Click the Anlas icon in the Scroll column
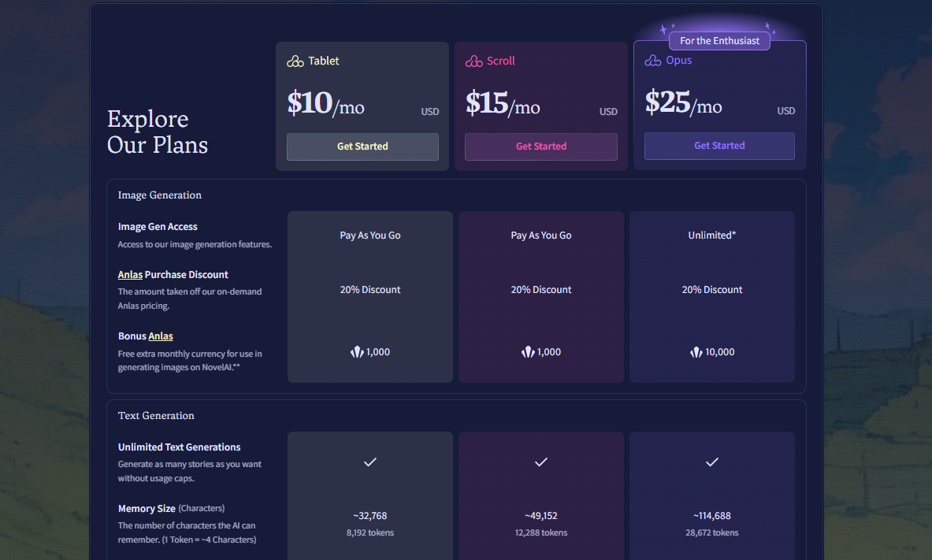 click(528, 352)
